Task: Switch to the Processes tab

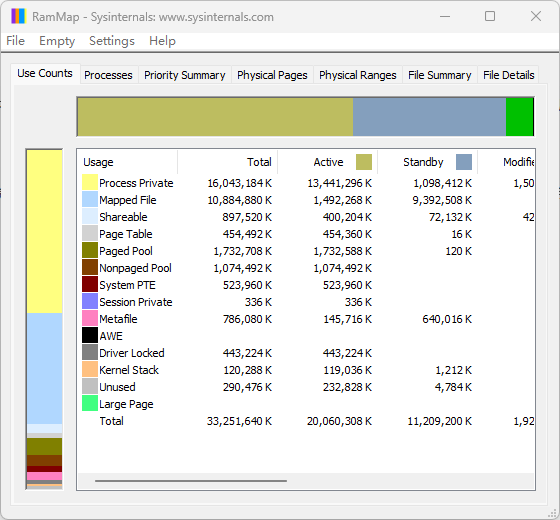Action: click(x=109, y=75)
